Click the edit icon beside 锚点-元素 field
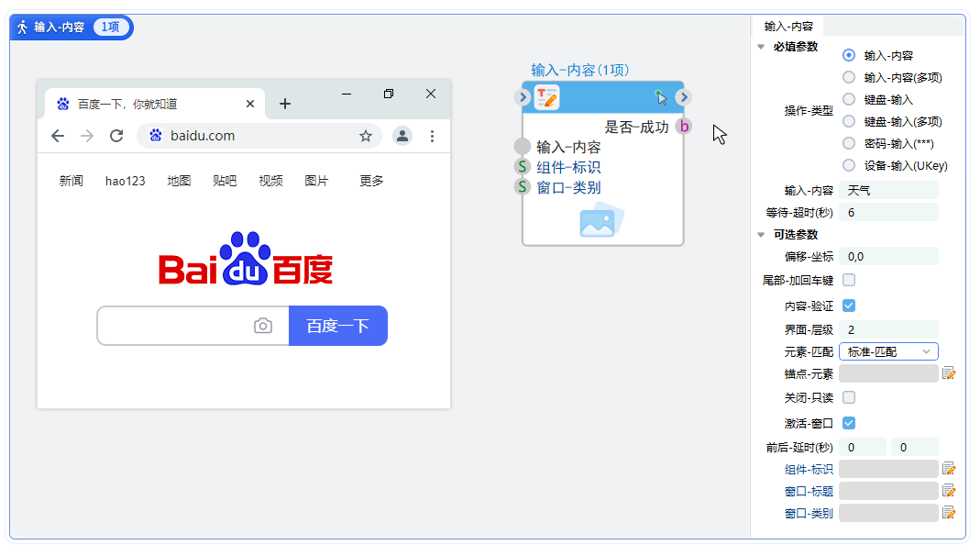Viewport: 980px width, 556px height. coord(950,373)
